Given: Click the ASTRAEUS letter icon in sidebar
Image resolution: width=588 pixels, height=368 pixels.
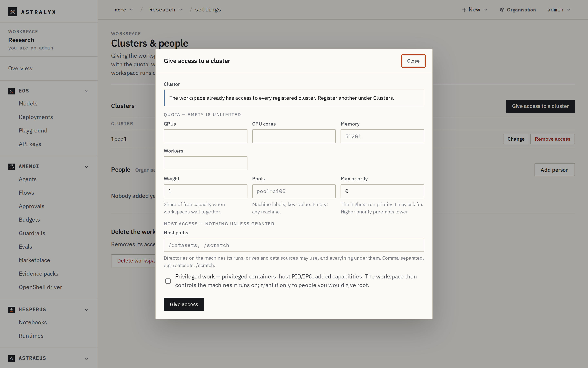Looking at the screenshot, I should 11,359.
